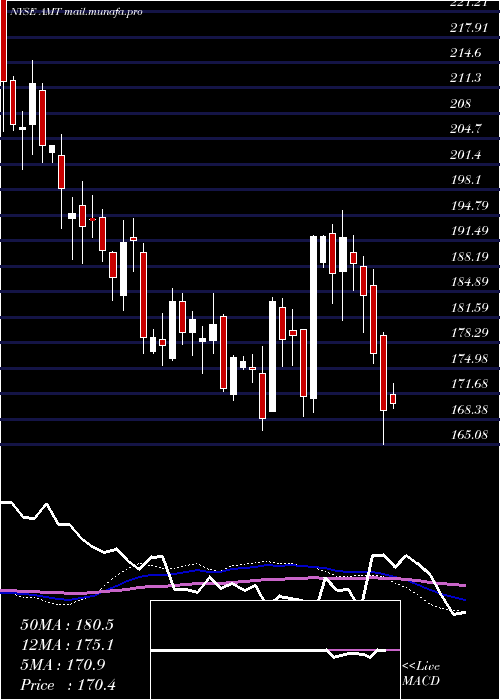Click the '12MA : 175.1' readout
The width and height of the screenshot is (500, 700).
point(67,645)
